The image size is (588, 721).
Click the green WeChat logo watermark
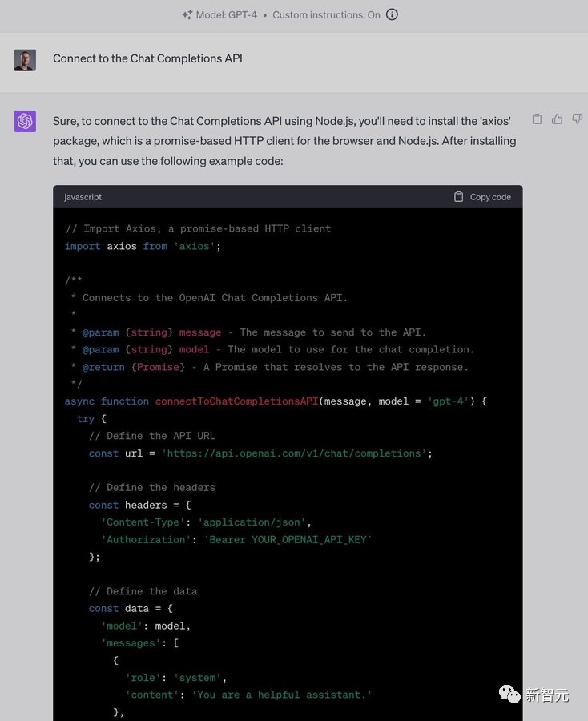[508, 694]
